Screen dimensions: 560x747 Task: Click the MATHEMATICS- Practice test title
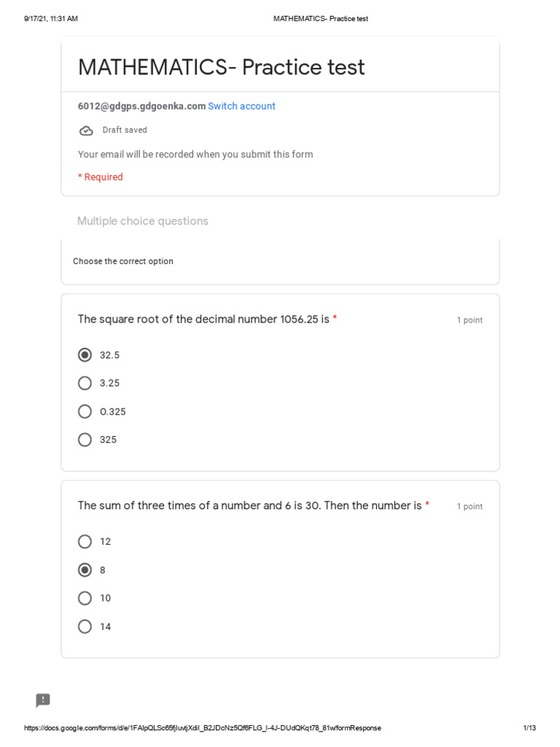click(221, 67)
